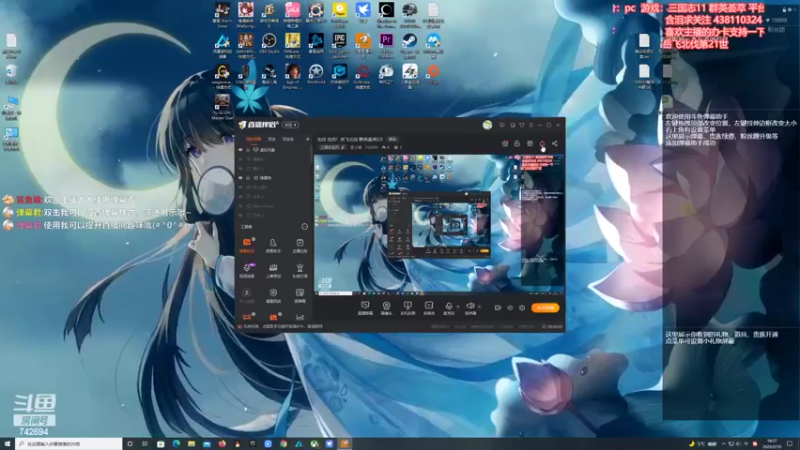The width and height of the screenshot is (800, 450).
Task: Switch to the third scene tab
Action: point(288,139)
